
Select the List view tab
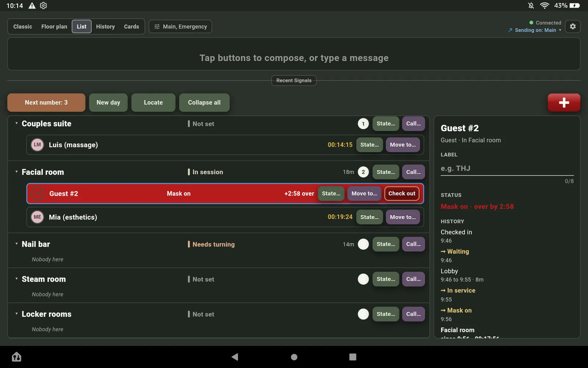(82, 26)
